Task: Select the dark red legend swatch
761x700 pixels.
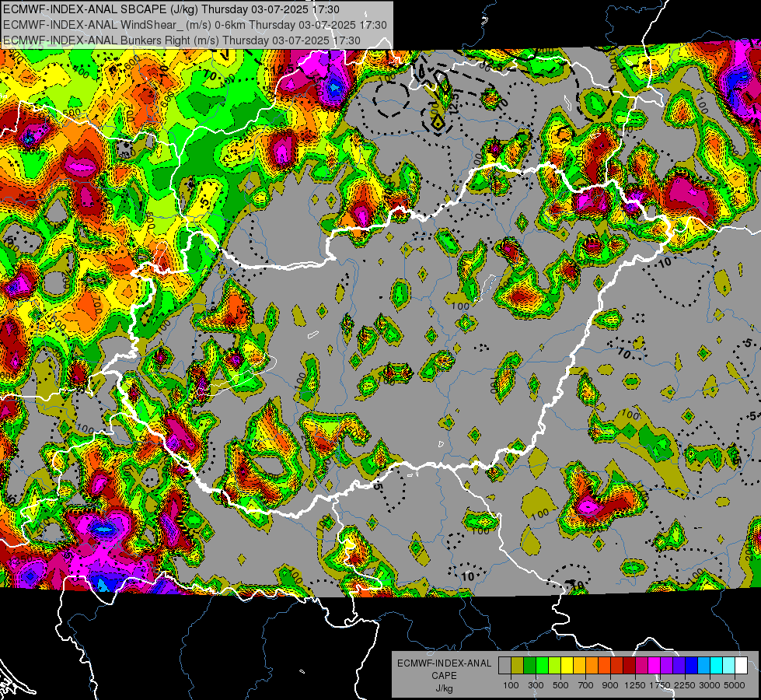Action: click(x=630, y=666)
